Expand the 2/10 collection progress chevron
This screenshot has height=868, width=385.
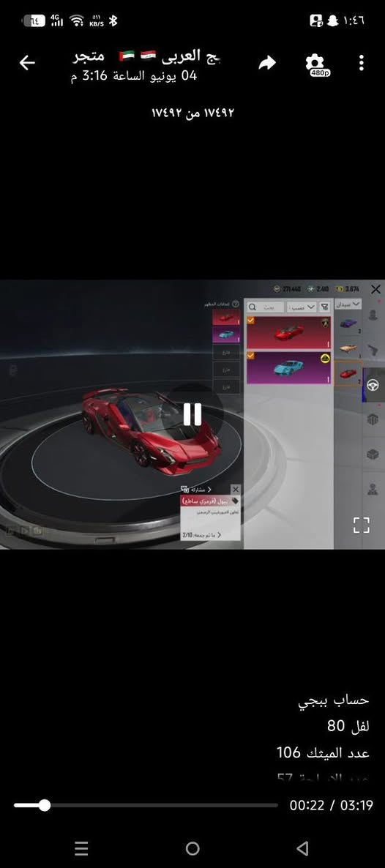220,535
